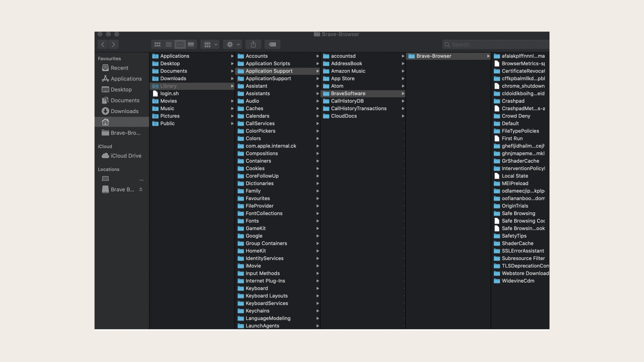Open the ShaderCache folder
This screenshot has height=362, width=644.
coord(521,243)
